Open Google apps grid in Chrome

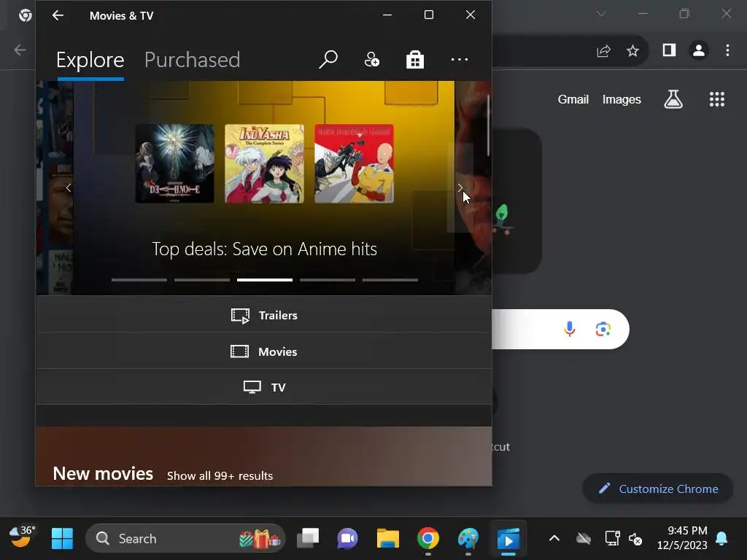tap(716, 99)
